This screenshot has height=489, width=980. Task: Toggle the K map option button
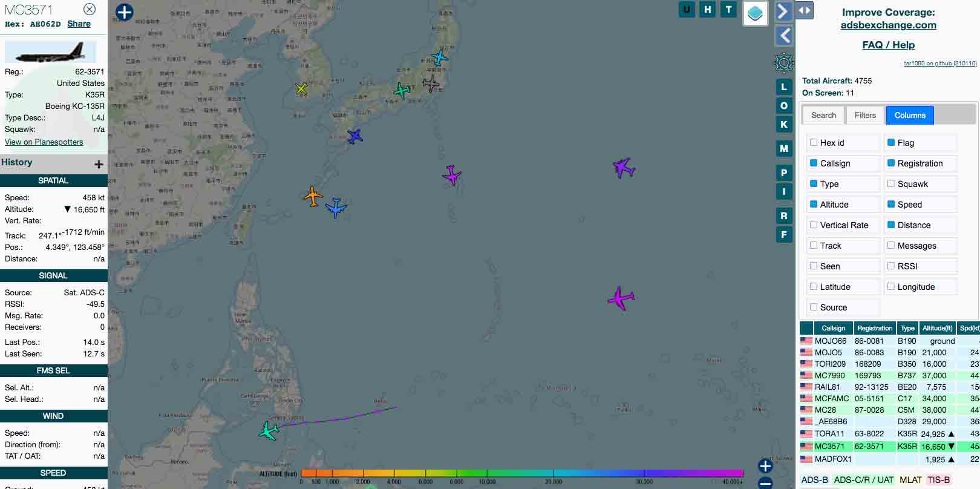point(784,124)
